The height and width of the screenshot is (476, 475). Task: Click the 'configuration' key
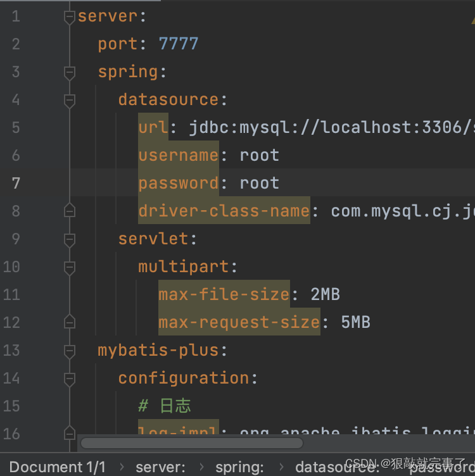[x=184, y=379]
